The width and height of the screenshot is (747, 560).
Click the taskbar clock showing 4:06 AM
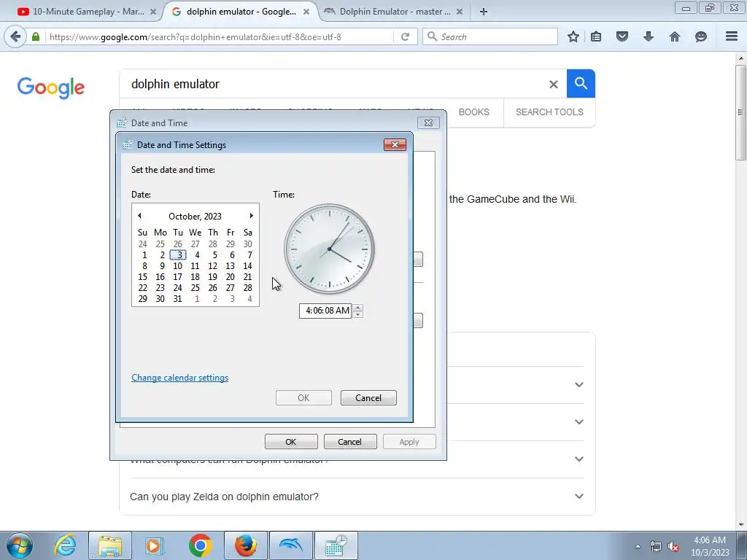tap(710, 546)
